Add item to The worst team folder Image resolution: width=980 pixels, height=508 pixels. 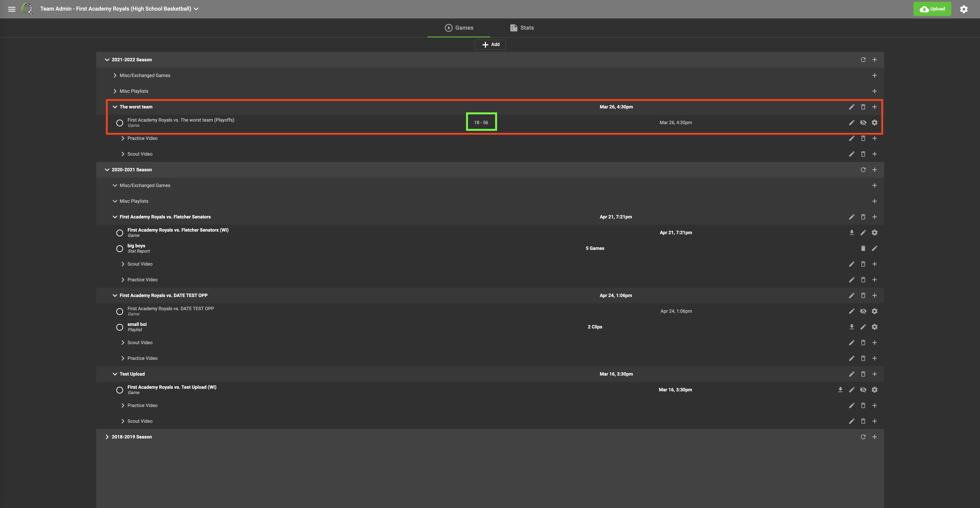875,107
